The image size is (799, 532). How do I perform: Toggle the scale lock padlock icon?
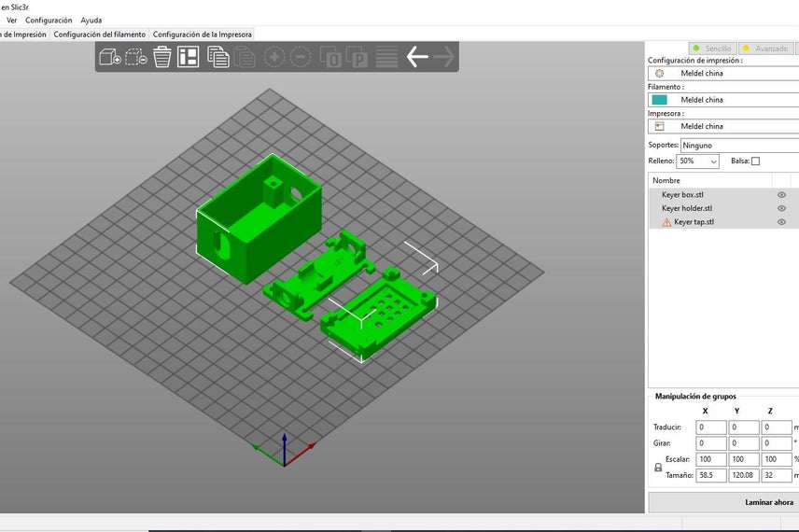tap(658, 468)
